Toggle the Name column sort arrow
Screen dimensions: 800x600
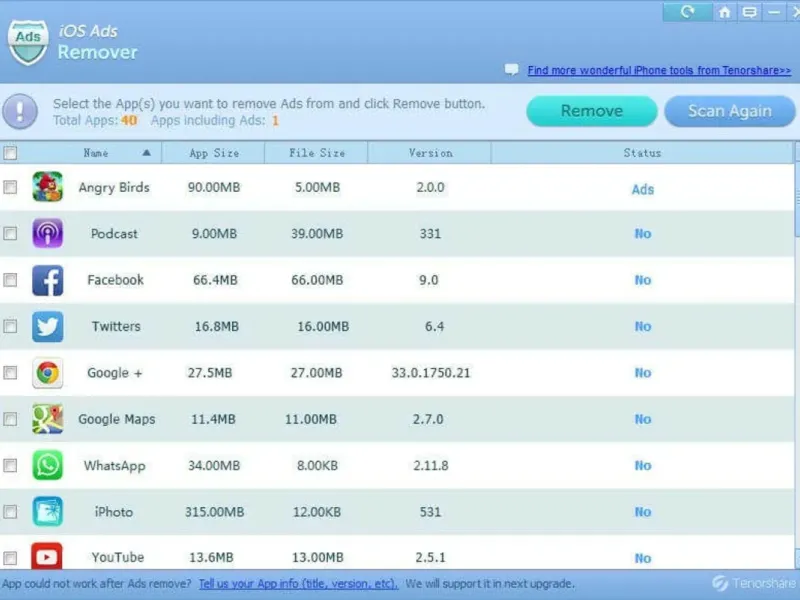(146, 153)
